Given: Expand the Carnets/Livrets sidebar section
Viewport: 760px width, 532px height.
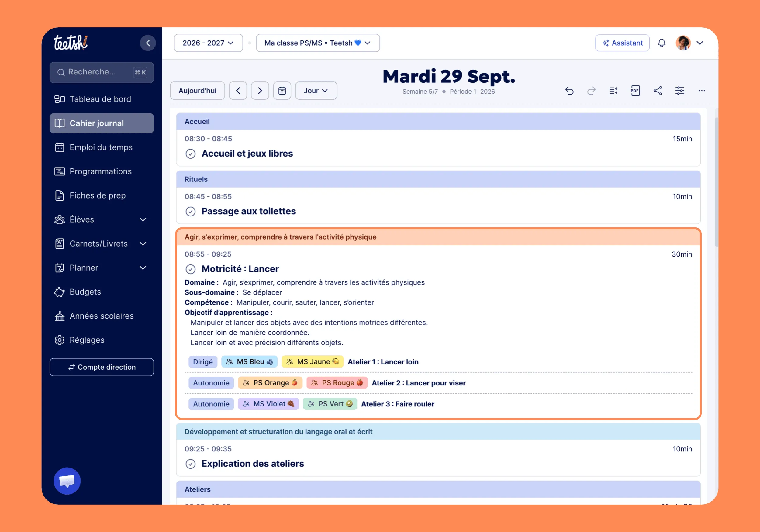Looking at the screenshot, I should 143,244.
